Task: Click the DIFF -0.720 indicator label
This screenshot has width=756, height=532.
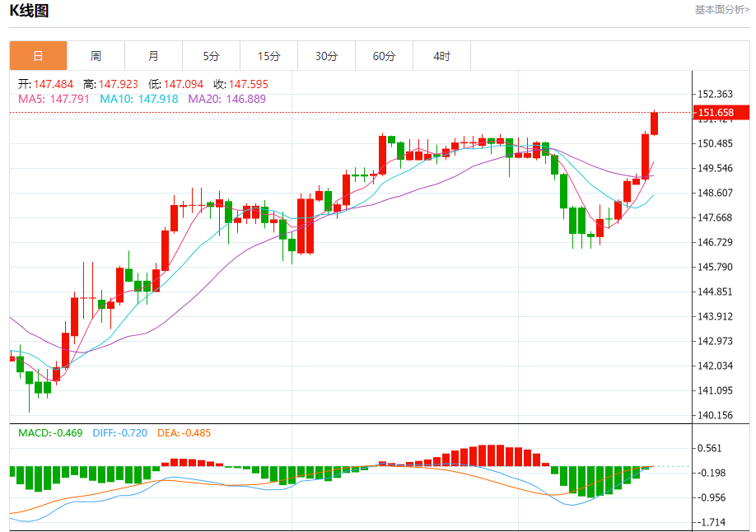Action: click(x=119, y=432)
